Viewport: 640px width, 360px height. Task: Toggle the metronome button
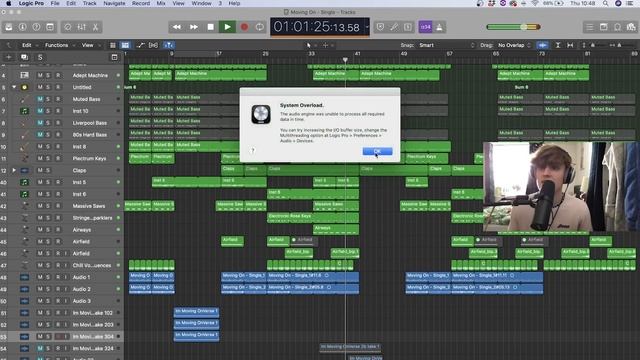439,27
